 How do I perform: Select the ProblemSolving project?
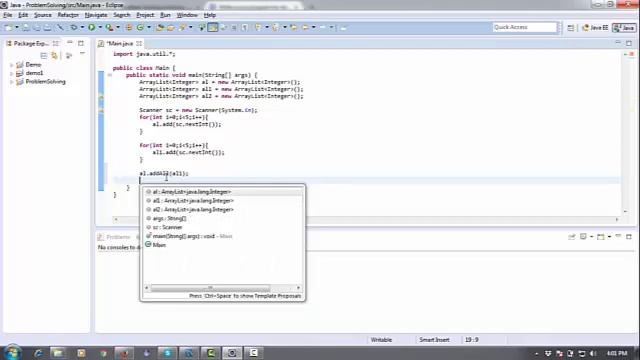pos(45,82)
